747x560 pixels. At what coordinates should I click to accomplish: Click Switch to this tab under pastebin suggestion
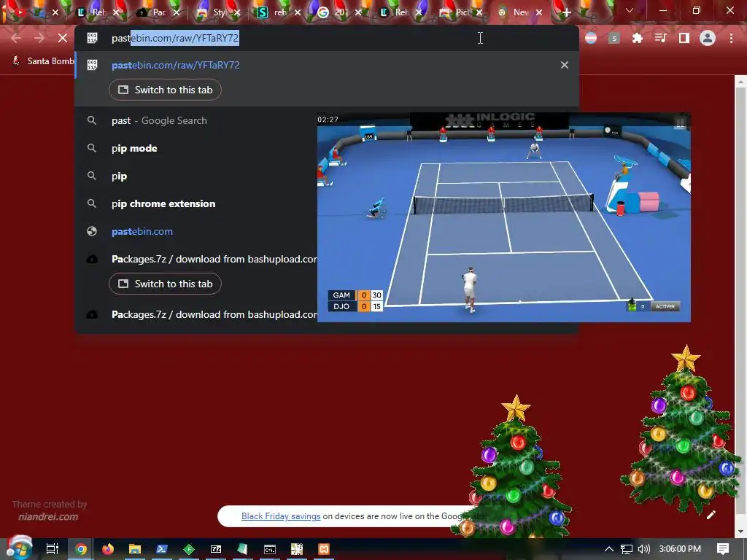[x=165, y=90]
